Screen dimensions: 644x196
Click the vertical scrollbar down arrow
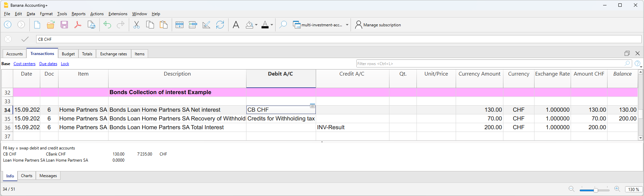(x=640, y=138)
